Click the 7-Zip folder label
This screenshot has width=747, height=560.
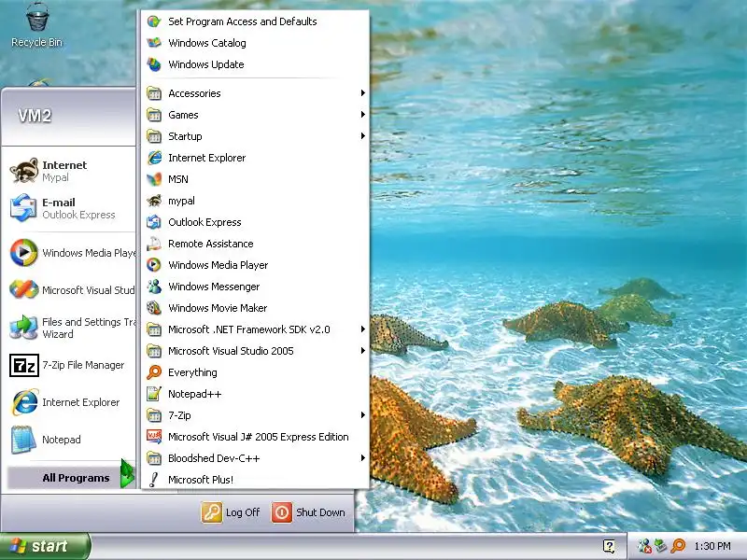point(179,415)
